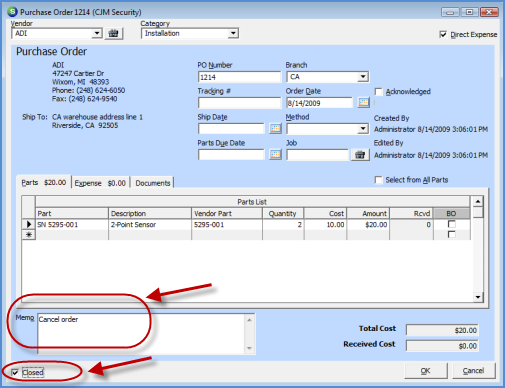Viewport: 505px width, 388px height.
Task: Click the Rcvd column header
Action: [x=411, y=213]
